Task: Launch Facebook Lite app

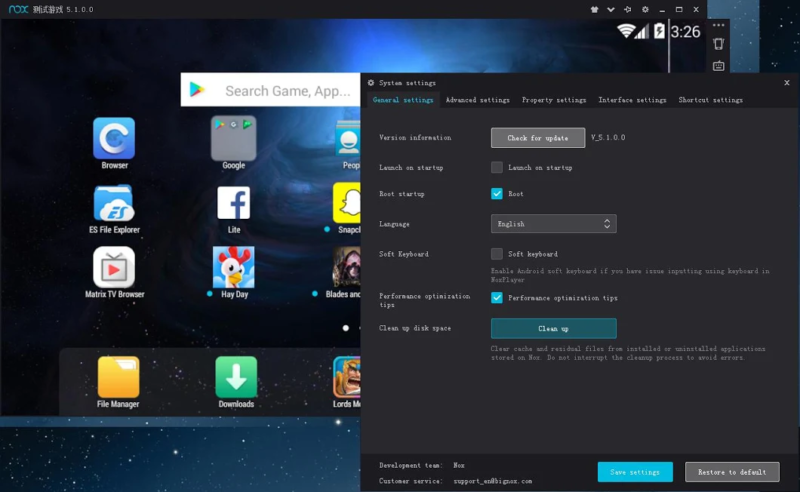Action: [233, 204]
